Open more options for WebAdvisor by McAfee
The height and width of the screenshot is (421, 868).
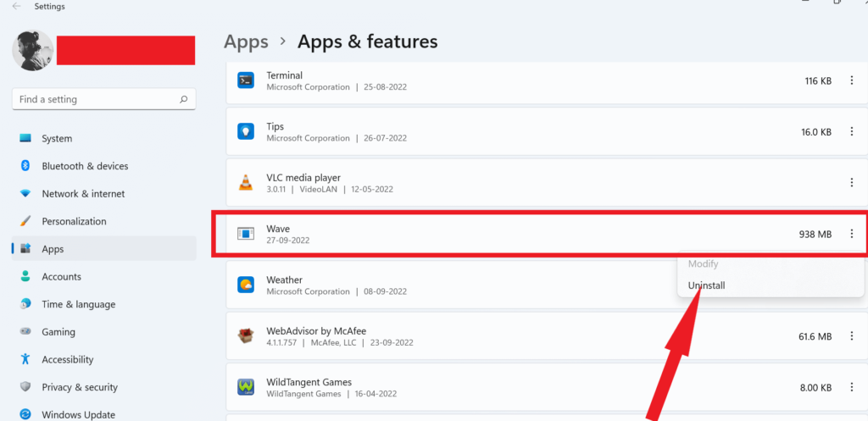tap(851, 335)
